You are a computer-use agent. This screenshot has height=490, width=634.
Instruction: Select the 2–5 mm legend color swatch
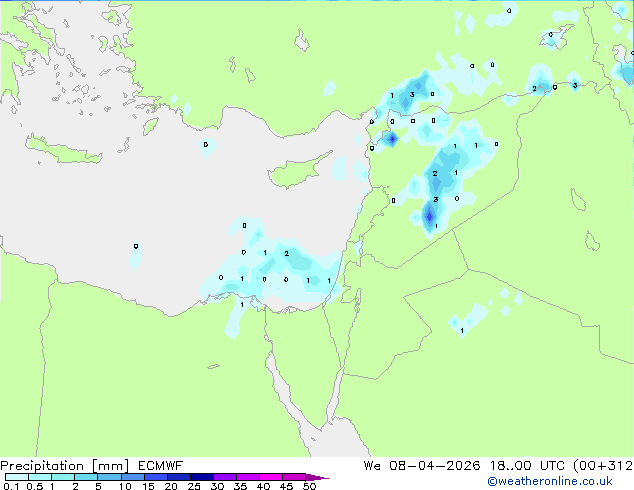tap(86, 477)
